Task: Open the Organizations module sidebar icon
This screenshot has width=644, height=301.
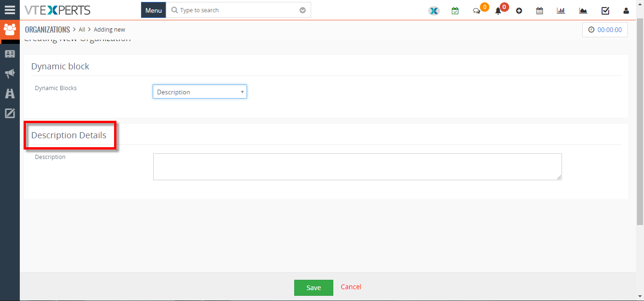Action: click(9, 30)
